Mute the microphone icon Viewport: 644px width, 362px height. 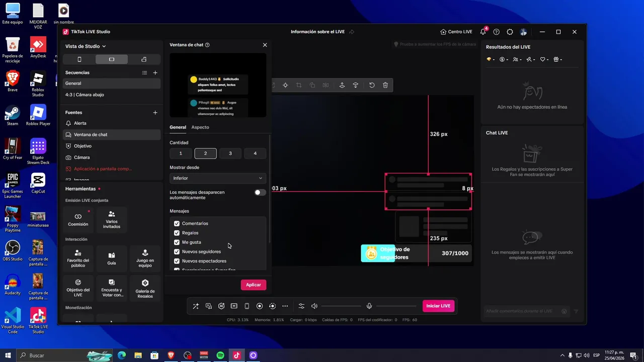pos(369,306)
